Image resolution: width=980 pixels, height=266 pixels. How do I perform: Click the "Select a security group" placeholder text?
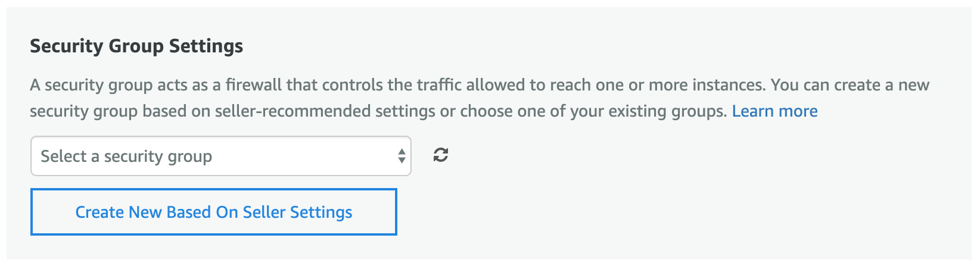126,156
